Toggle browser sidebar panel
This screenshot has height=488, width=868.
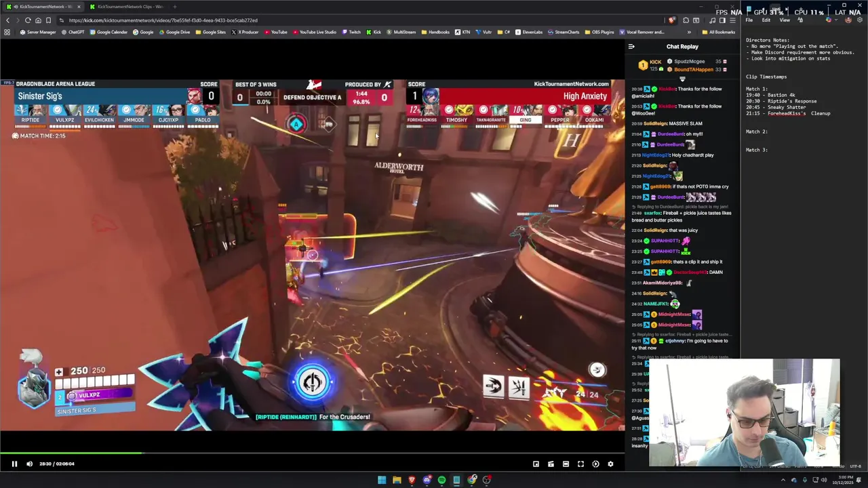(722, 20)
